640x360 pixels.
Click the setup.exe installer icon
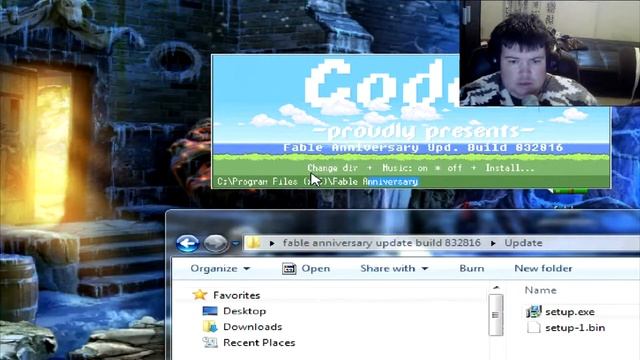pyautogui.click(x=533, y=311)
